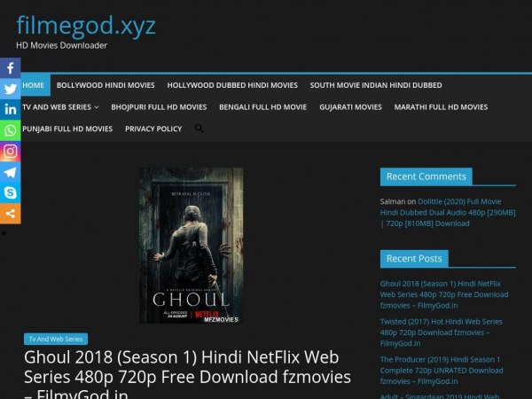The image size is (532, 399).
Task: Open the Instagram share icon
Action: pyautogui.click(x=10, y=152)
